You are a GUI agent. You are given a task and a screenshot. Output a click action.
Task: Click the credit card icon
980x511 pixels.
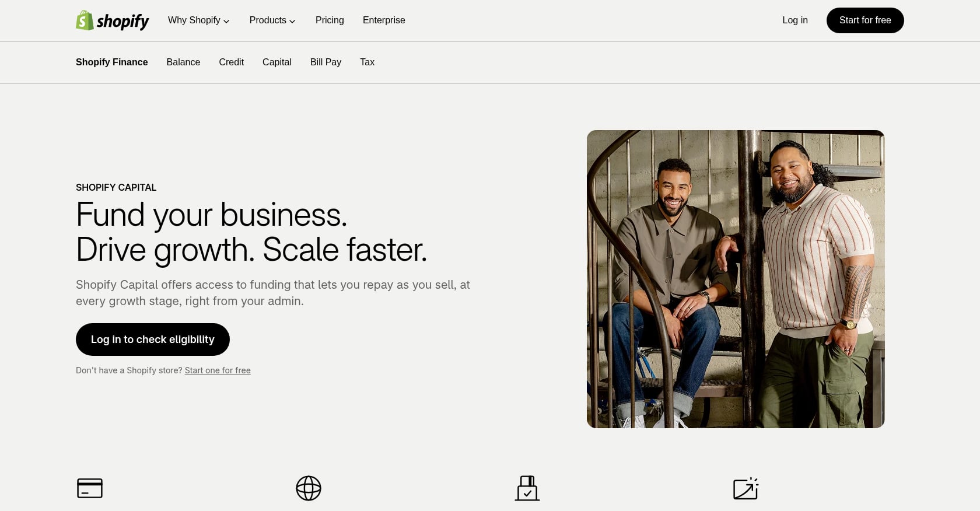click(x=90, y=488)
